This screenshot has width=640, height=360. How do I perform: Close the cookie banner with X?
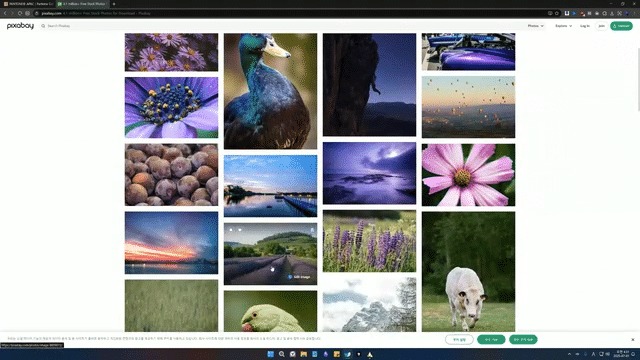(633, 340)
